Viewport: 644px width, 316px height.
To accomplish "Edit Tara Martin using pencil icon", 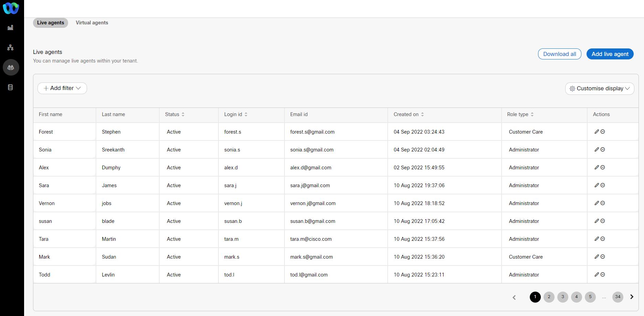I will click(x=597, y=239).
